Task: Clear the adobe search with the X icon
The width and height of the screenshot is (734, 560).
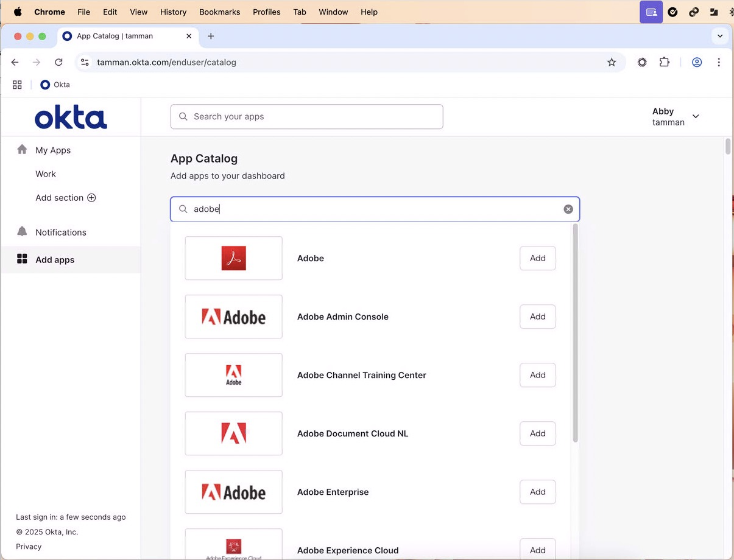Action: click(568, 209)
